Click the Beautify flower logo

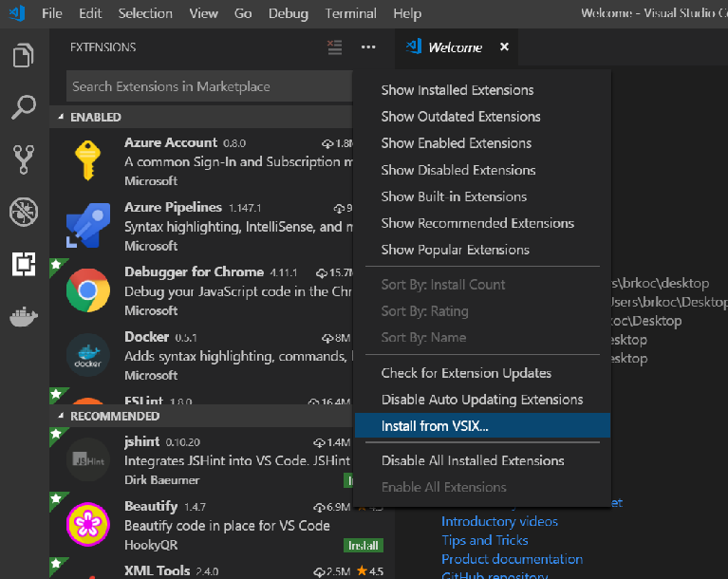(x=88, y=524)
